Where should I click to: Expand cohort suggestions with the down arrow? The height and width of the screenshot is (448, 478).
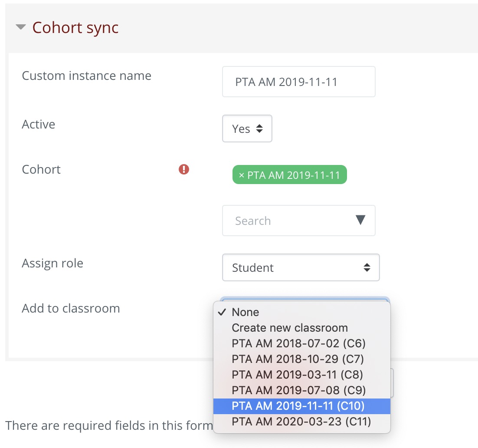[360, 221]
